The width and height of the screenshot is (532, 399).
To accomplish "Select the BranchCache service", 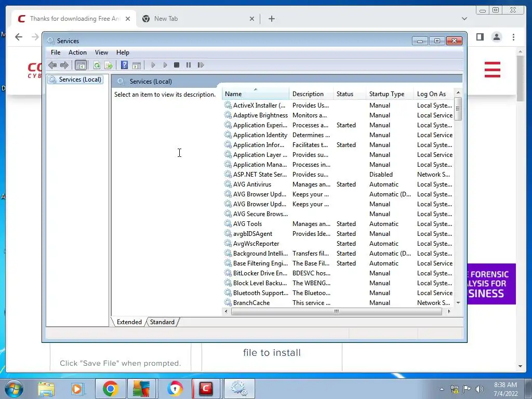I will click(x=338, y=302).
